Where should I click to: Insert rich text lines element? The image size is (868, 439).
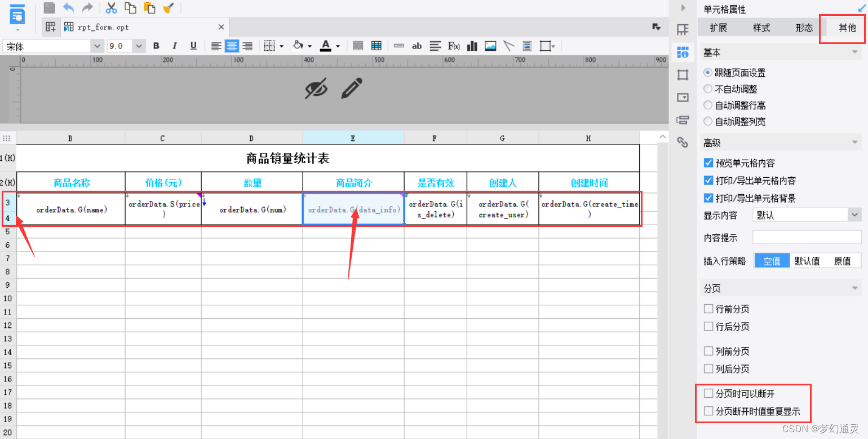point(435,46)
